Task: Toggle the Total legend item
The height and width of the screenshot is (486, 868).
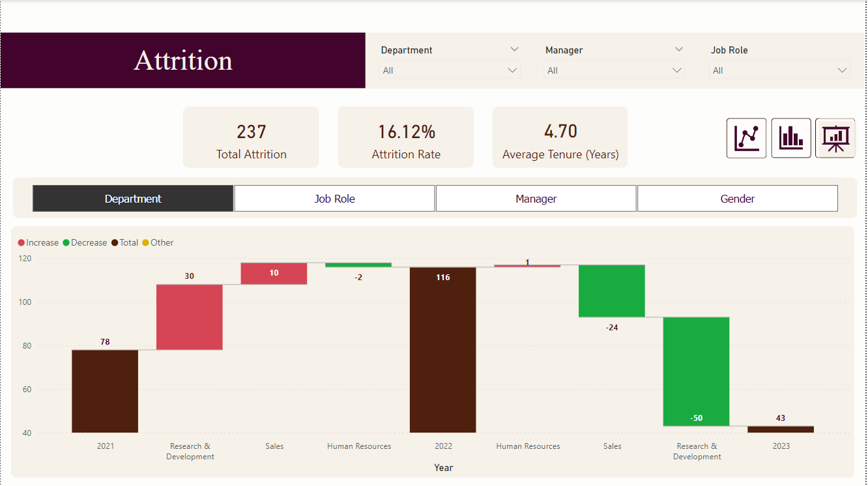Action: pyautogui.click(x=124, y=242)
